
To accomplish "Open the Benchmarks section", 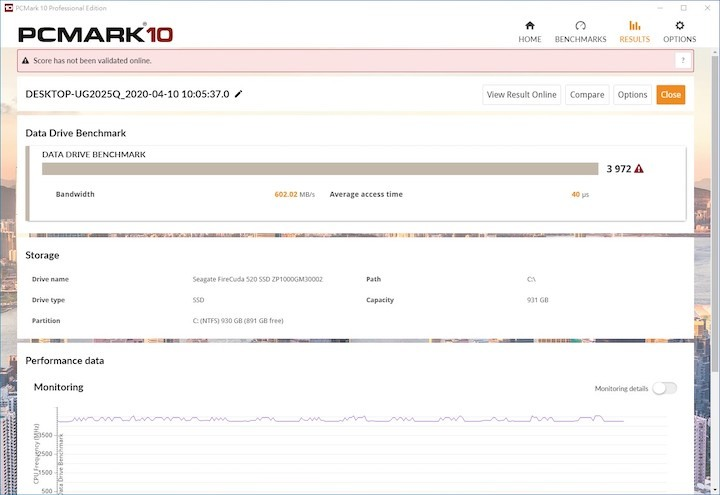I will click(580, 31).
